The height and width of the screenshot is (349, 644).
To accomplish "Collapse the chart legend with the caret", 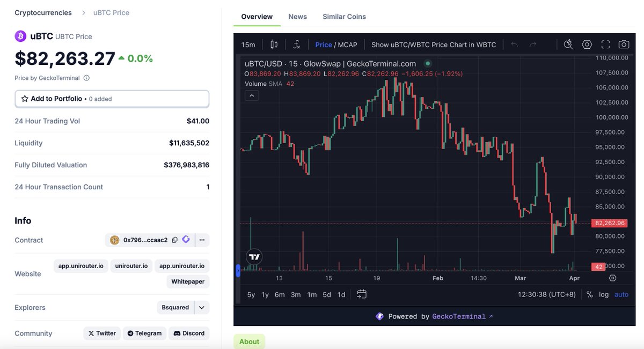I will [252, 96].
